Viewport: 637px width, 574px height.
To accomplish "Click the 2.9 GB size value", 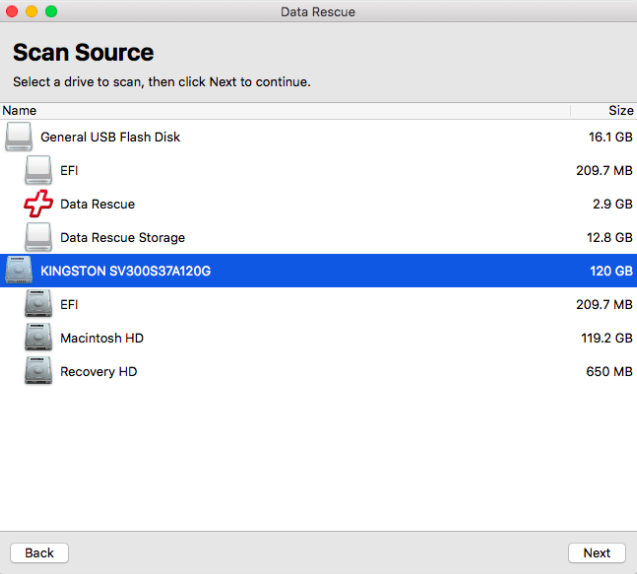I will coord(613,204).
